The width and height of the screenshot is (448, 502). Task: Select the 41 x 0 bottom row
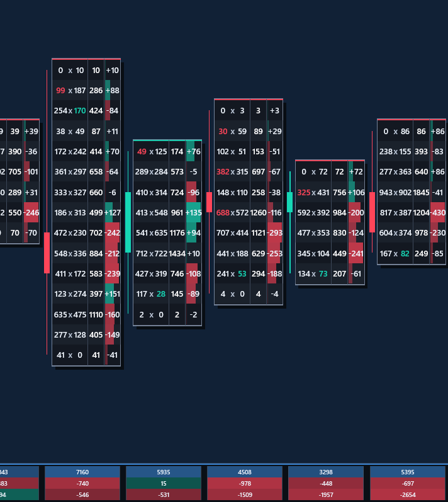point(86,355)
